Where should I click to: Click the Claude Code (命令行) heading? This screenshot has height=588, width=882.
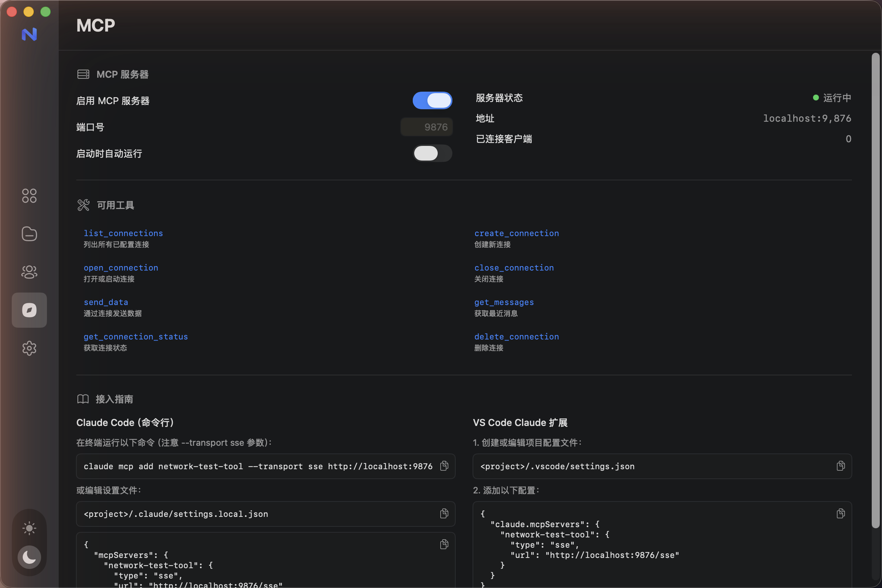coord(125,423)
